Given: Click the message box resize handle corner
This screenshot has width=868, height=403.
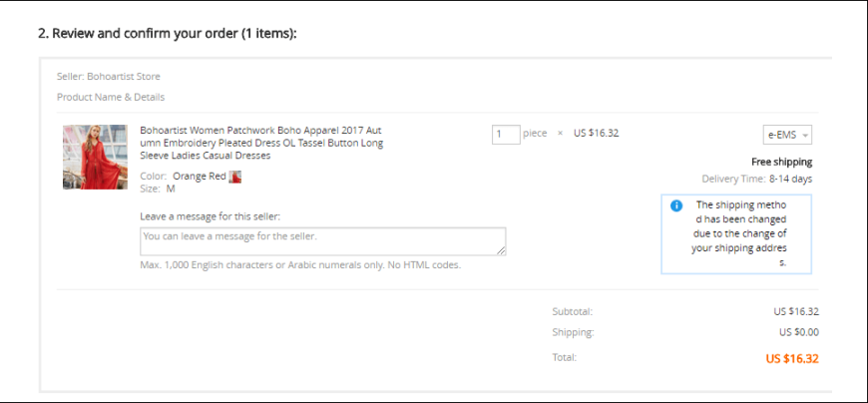Looking at the screenshot, I should coord(502,251).
